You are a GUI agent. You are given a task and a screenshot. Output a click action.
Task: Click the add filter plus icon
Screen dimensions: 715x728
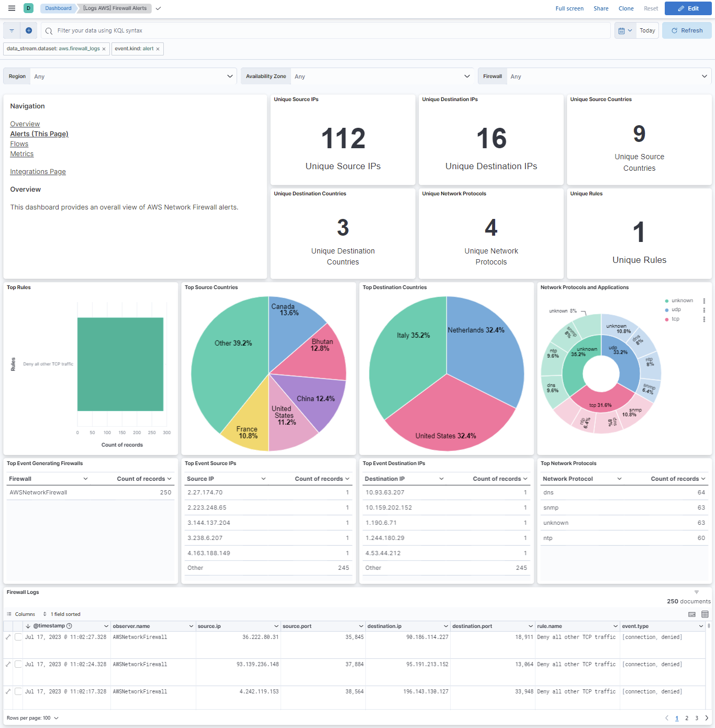[x=29, y=30]
